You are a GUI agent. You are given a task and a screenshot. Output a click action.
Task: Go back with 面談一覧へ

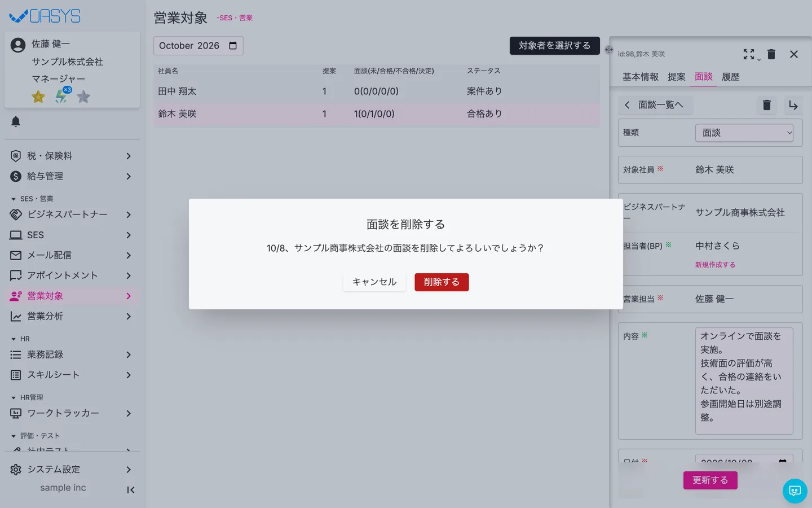click(655, 105)
